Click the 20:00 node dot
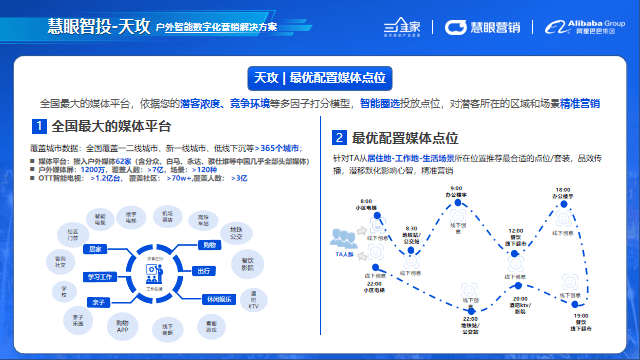 tap(518, 286)
